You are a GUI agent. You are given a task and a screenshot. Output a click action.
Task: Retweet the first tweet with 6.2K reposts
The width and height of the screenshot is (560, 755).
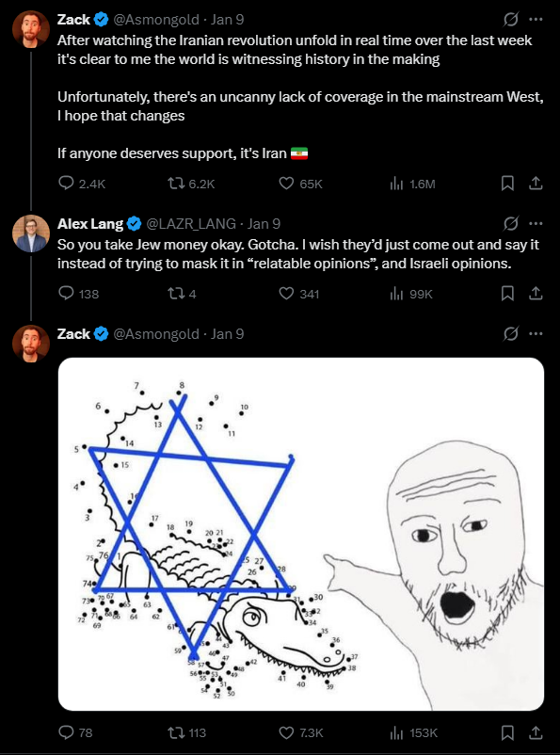click(174, 184)
